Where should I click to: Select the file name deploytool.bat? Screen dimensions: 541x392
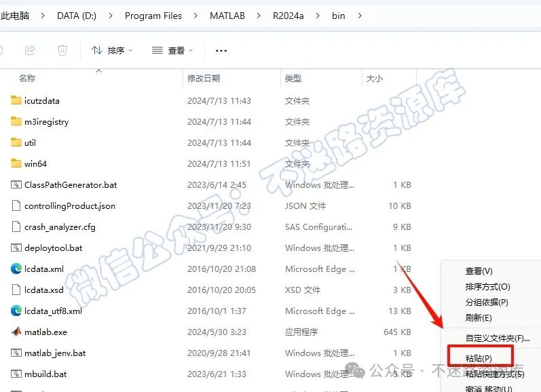pyautogui.click(x=54, y=248)
